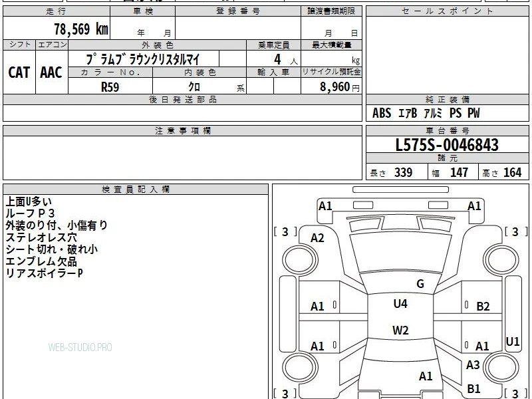Click the PS power steering entry
The width and height of the screenshot is (532, 399).
point(456,113)
